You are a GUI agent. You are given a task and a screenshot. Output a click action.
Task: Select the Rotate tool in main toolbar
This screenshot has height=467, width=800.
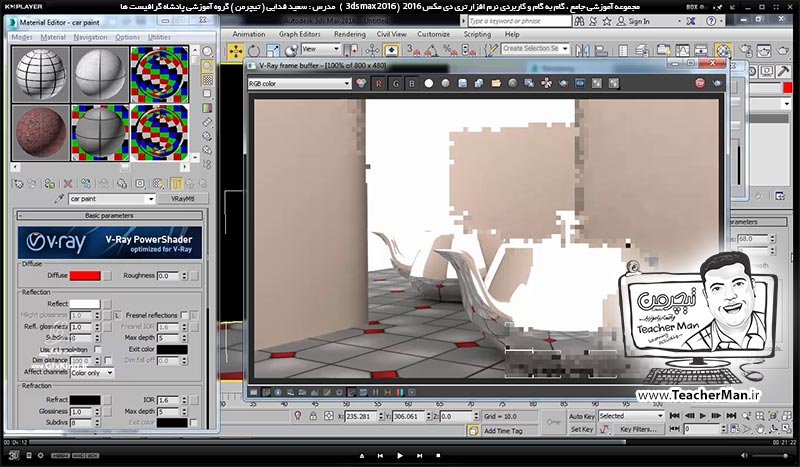tap(254, 51)
